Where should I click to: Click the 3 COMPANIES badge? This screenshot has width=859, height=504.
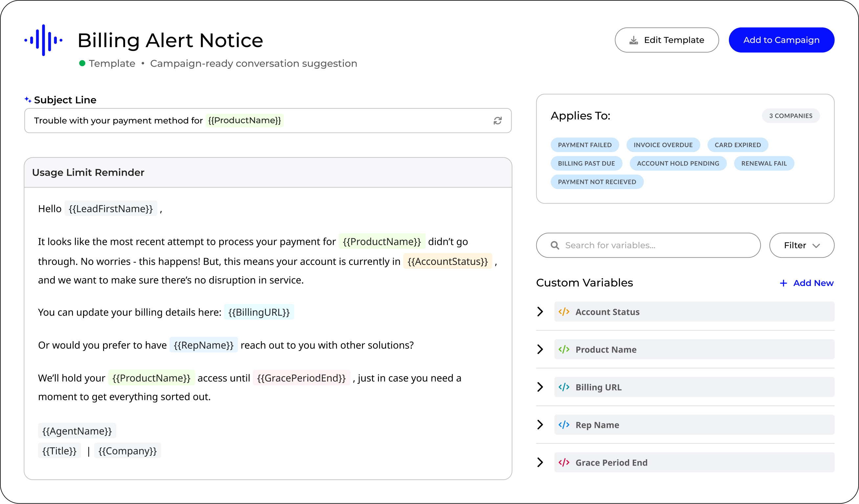click(791, 116)
